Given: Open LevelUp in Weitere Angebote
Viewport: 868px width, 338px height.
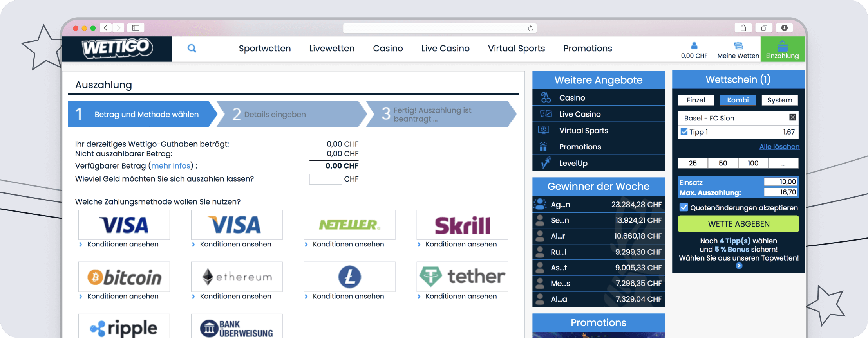Looking at the screenshot, I should coord(599,163).
